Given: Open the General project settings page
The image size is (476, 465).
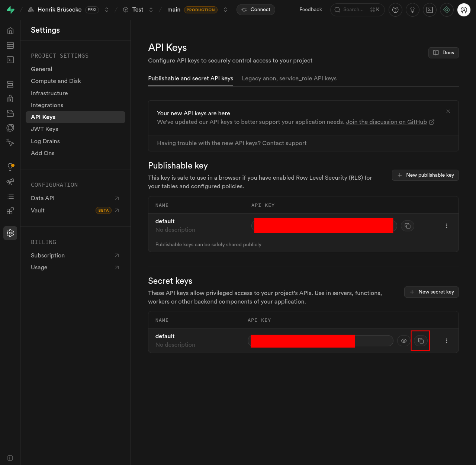Looking at the screenshot, I should point(41,69).
